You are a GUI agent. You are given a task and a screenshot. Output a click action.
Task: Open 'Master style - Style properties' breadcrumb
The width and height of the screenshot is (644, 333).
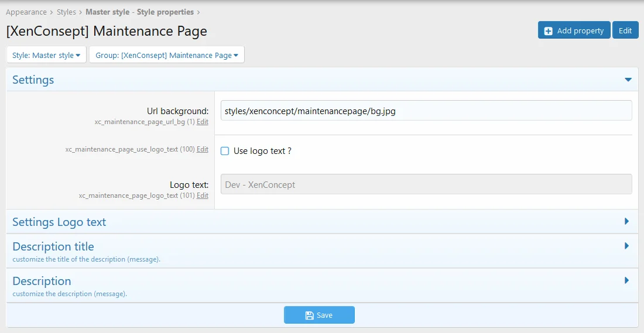pos(139,12)
